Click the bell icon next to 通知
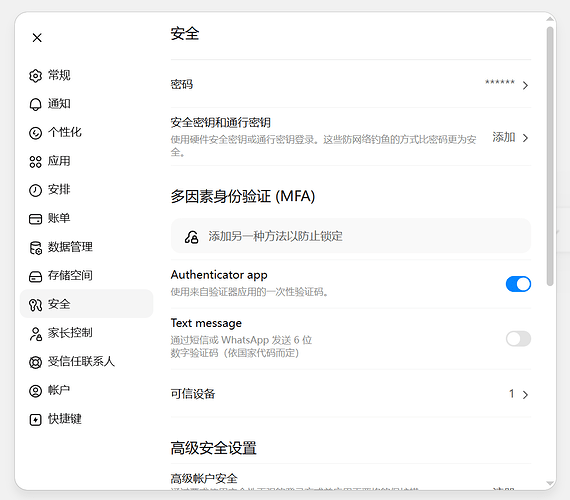Screen dimensions: 570x500 (35, 104)
